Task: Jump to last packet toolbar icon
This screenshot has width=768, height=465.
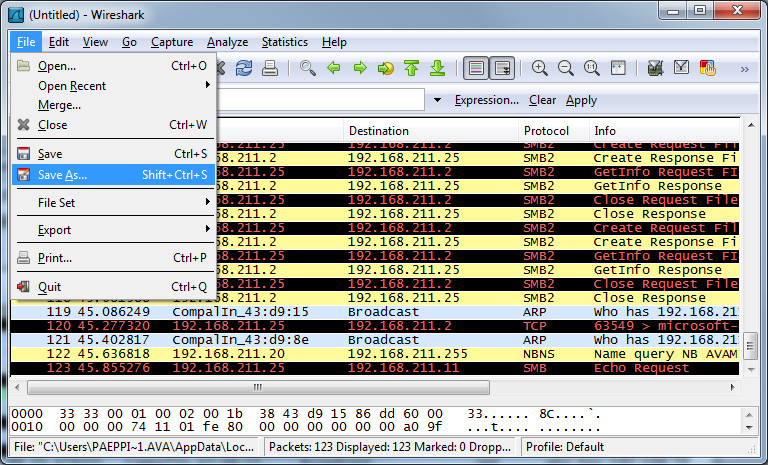Action: pyautogui.click(x=437, y=69)
